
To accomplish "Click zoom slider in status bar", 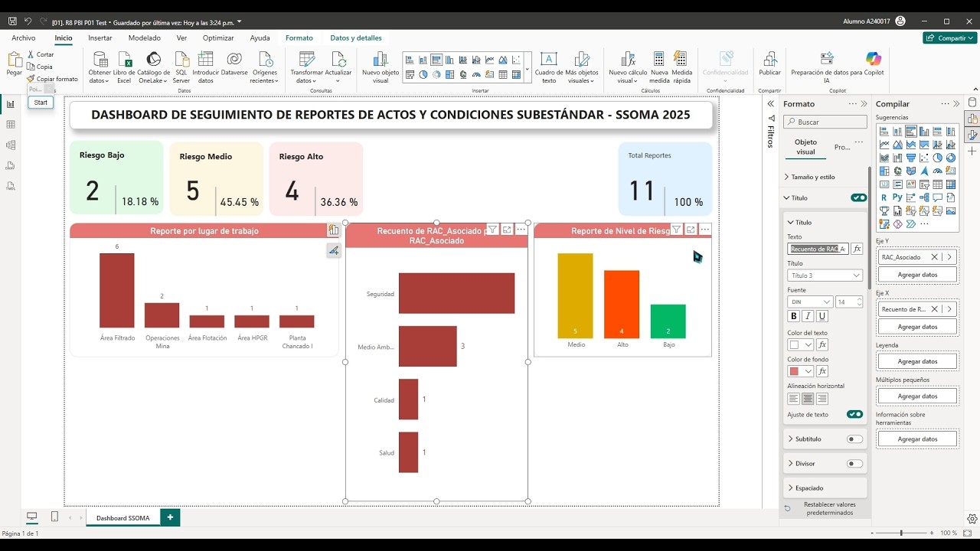I will click(902, 533).
